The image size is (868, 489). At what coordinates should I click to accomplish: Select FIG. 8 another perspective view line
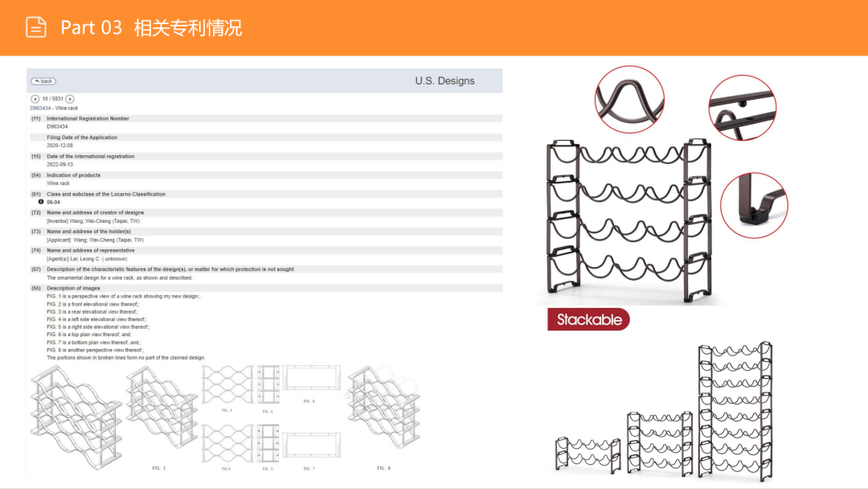[95, 351]
